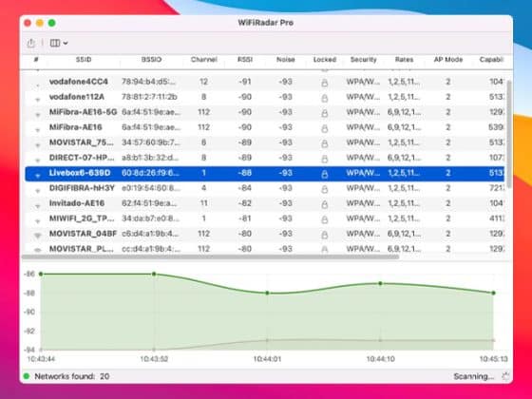Click the channel 11 cell of Invitado-AE16
Screen dimensions: 532x399
[203, 203]
